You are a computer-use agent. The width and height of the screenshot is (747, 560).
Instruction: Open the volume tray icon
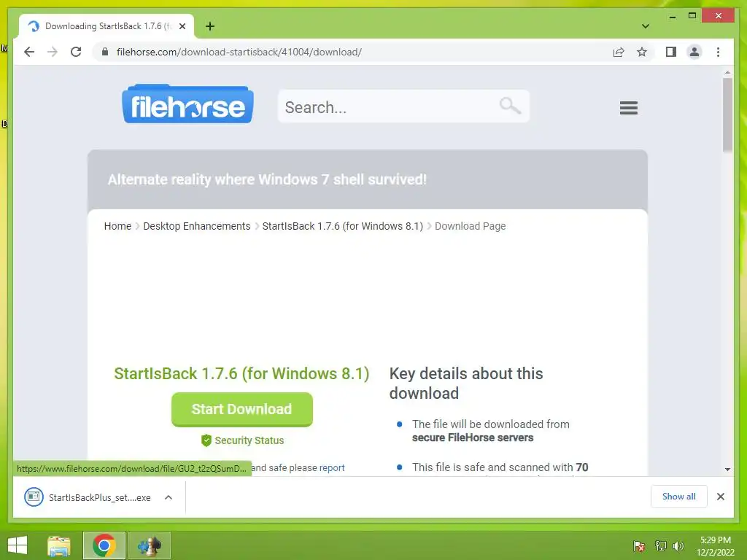(x=678, y=546)
